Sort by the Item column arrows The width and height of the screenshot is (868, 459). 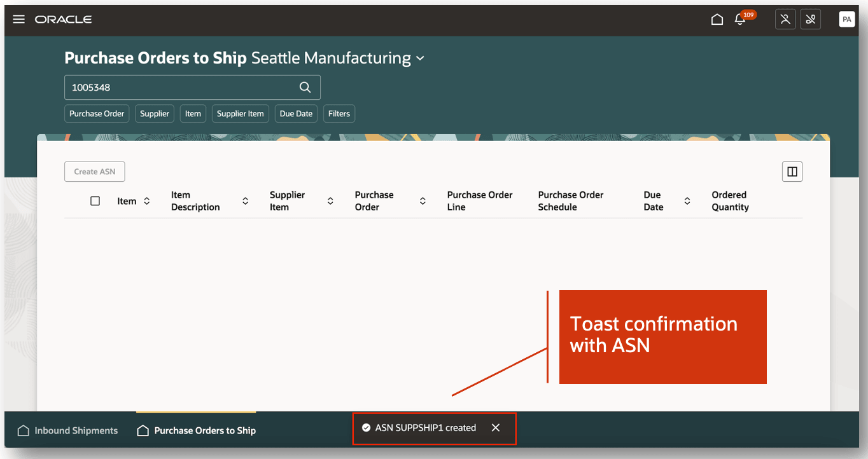147,201
